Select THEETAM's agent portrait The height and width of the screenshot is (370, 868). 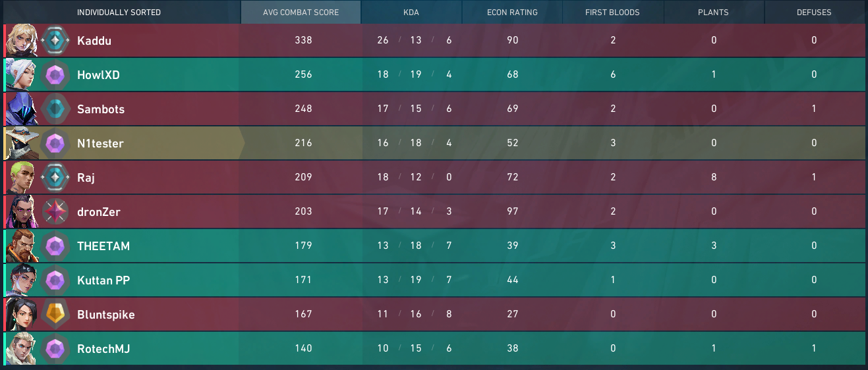coord(22,246)
